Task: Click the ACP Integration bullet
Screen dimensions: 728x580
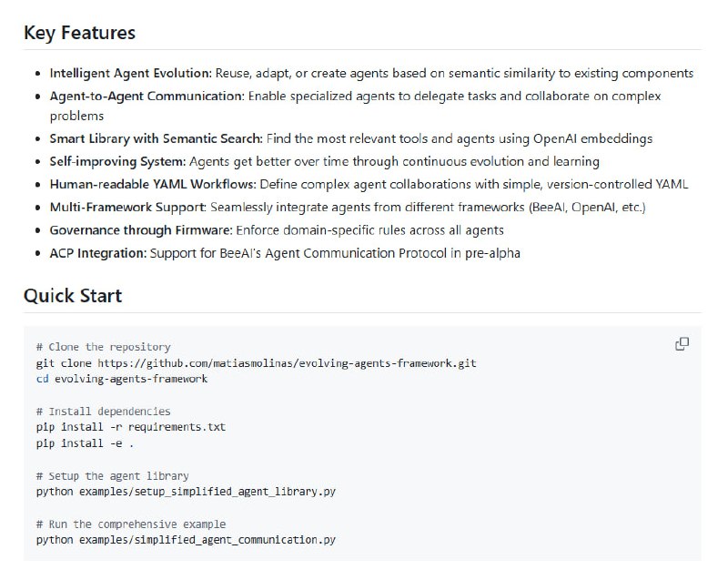Action: coord(96,252)
